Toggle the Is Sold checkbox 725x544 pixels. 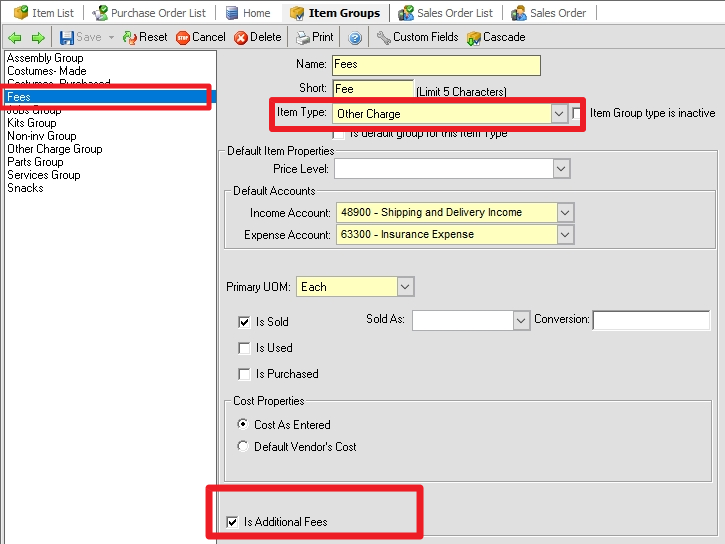point(244,322)
